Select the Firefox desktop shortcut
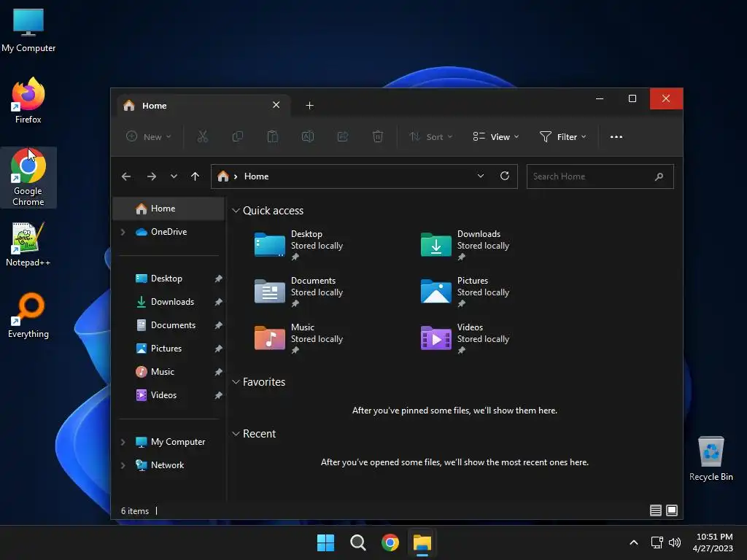 click(28, 101)
